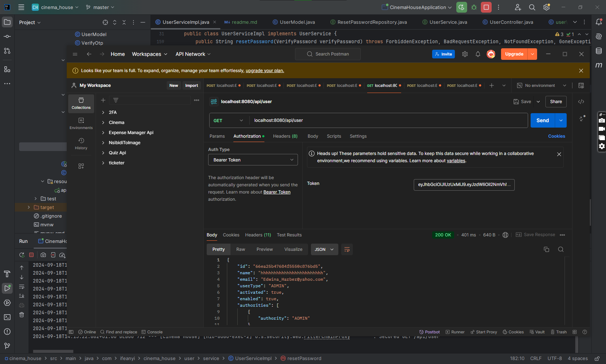This screenshot has width=606, height=364.
Task: Click the Invite button
Action: point(443,54)
